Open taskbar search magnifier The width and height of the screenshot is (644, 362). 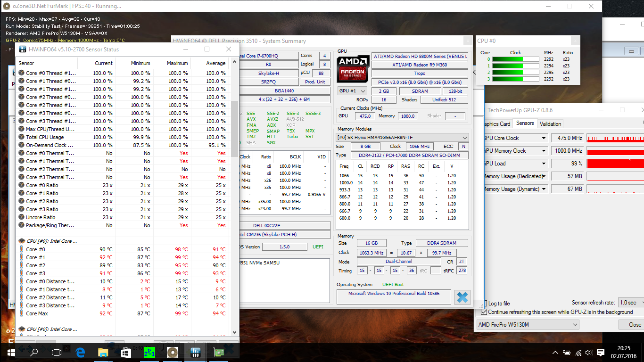tap(34, 352)
